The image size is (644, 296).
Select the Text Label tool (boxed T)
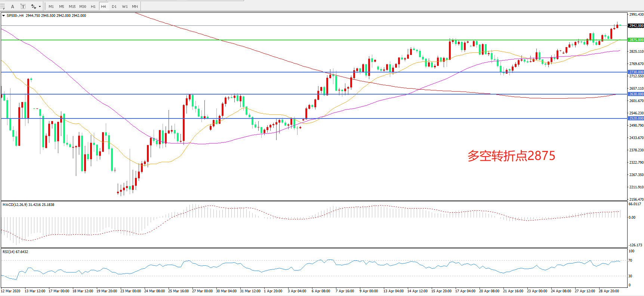coord(23,6)
